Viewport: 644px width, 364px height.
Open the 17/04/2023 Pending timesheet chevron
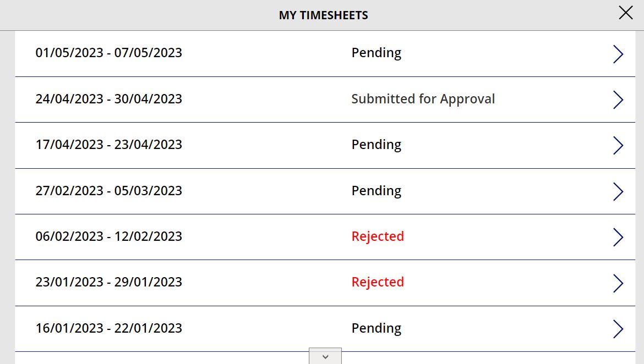[618, 145]
